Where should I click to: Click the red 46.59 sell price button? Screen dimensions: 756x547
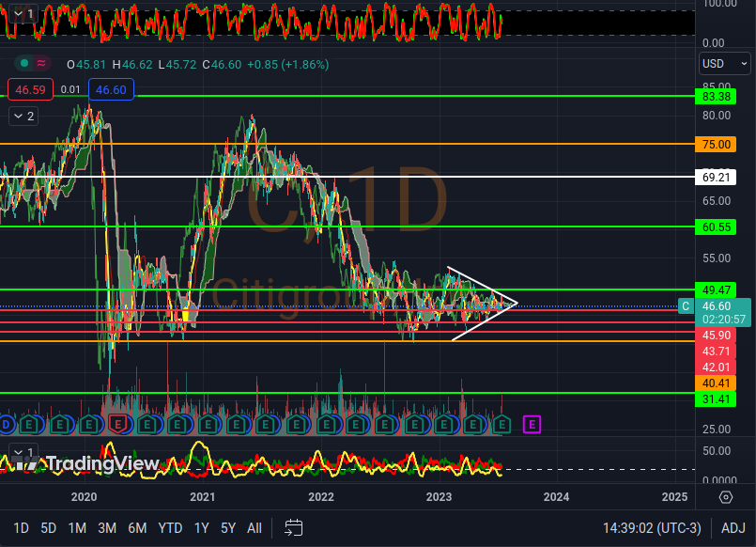point(30,89)
